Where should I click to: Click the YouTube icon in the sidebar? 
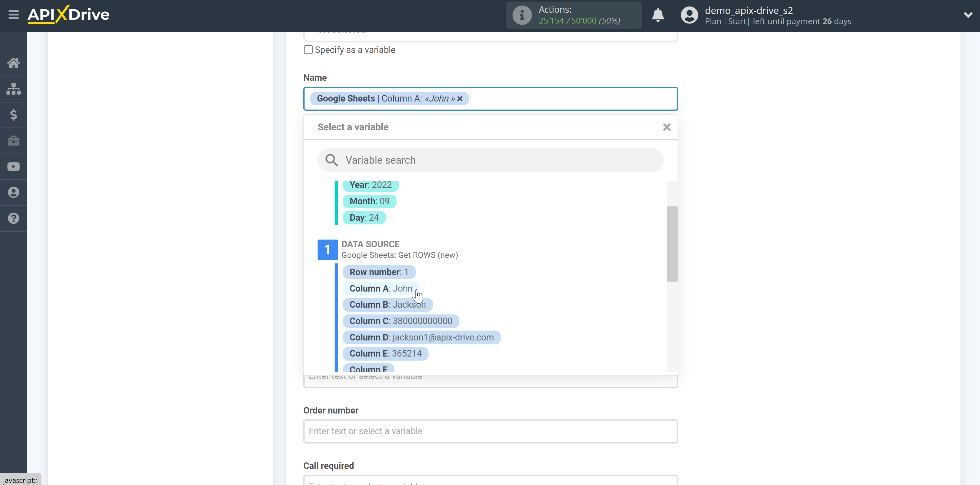click(x=14, y=167)
